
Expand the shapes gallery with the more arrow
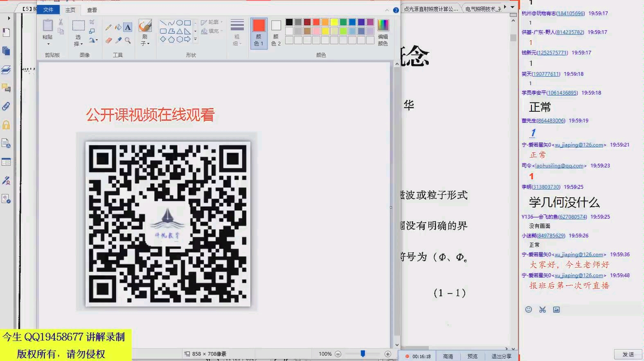point(195,39)
